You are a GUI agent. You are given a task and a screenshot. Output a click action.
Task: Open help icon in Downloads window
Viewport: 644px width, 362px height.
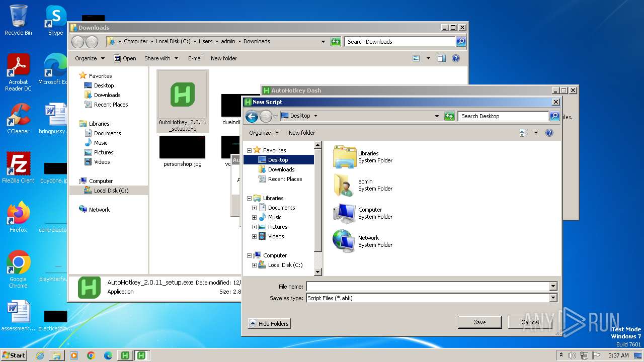(456, 58)
